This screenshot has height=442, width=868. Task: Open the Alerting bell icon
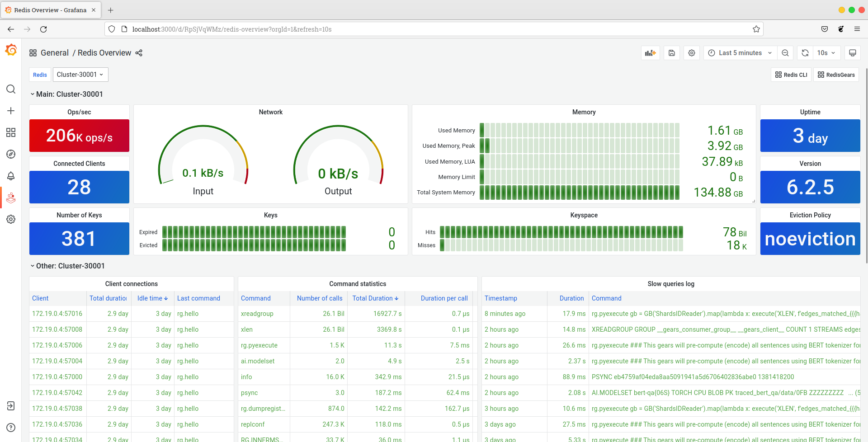[x=11, y=176]
